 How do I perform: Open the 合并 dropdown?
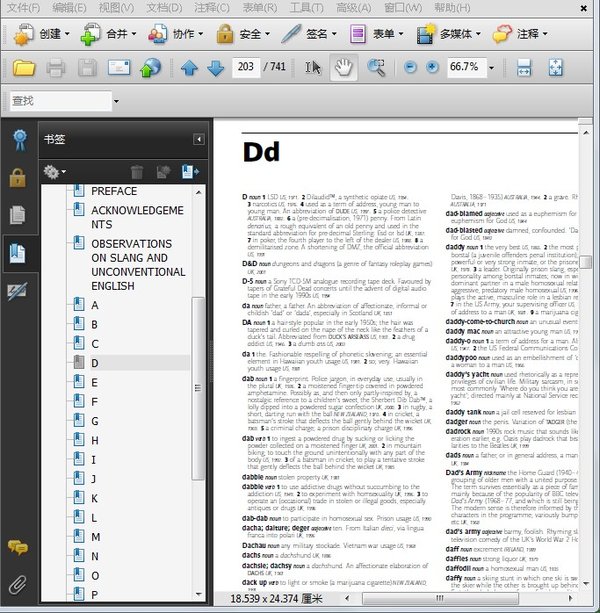click(x=108, y=34)
